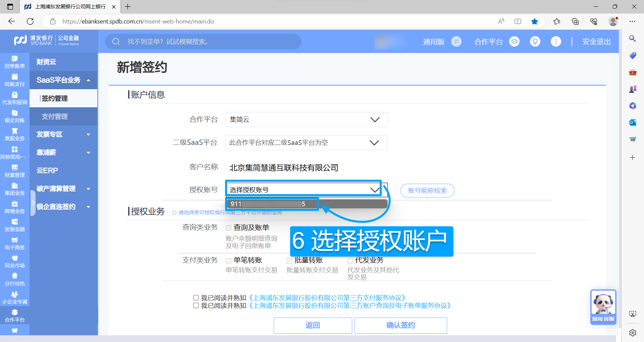Click the sidebar collapse handle arrow
This screenshot has height=342, width=644.
coord(33,203)
